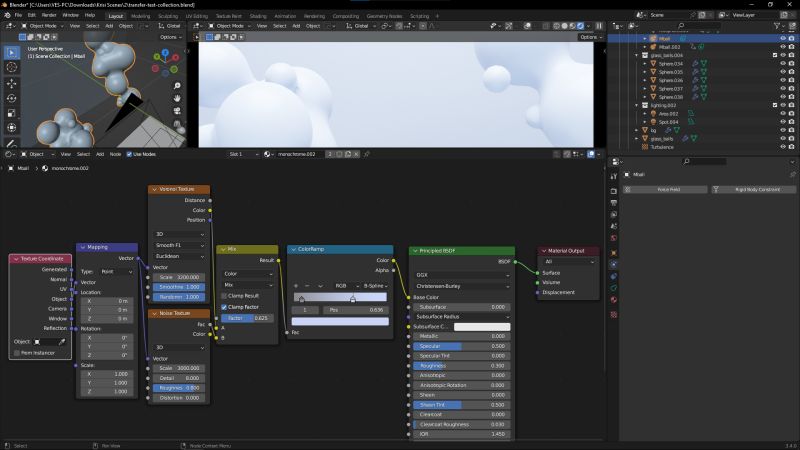The width and height of the screenshot is (800, 450).
Task: Click toggle X-ray icon in viewport header
Action: coord(545,26)
